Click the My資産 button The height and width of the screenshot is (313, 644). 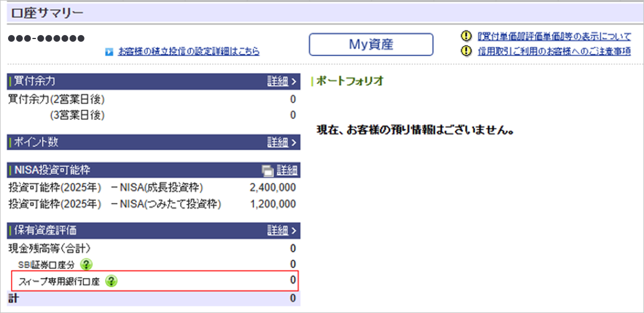pyautogui.click(x=371, y=44)
